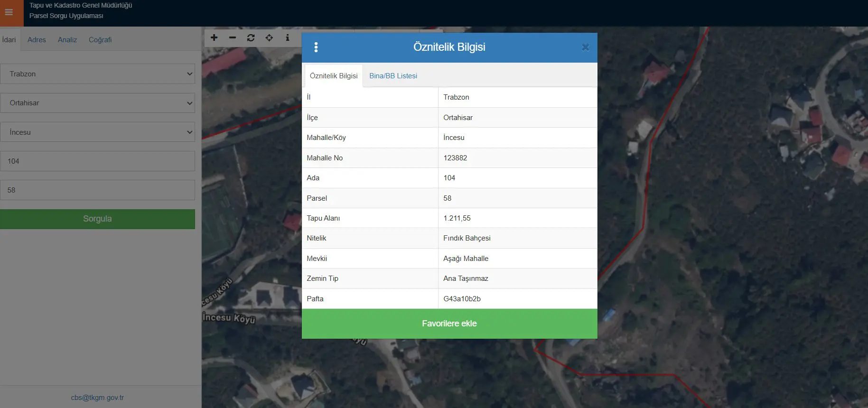Screen dimensions: 868x408
Task: Open the cbs@tkgm.gov.tr email link
Action: (x=97, y=398)
